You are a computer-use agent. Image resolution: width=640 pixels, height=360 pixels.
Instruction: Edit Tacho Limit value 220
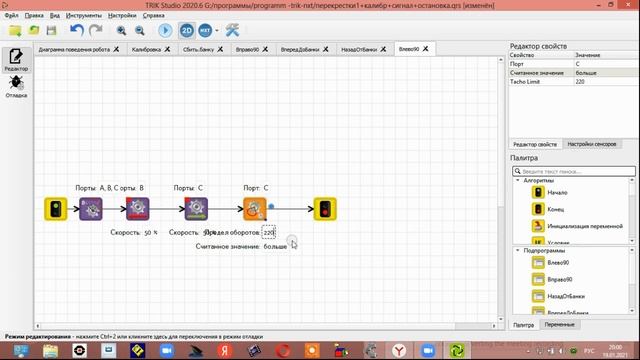[x=607, y=82]
